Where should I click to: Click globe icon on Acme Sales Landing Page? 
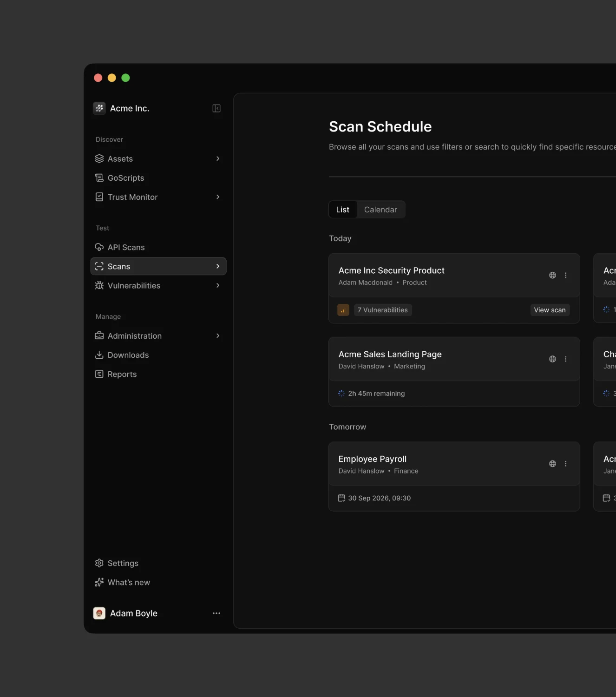[553, 359]
